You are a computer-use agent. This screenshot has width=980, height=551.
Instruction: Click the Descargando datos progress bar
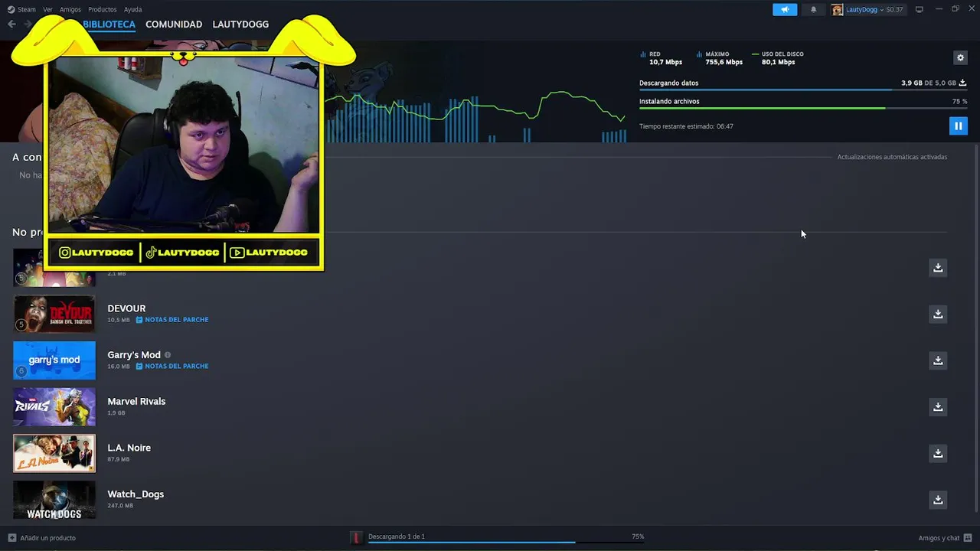802,90
